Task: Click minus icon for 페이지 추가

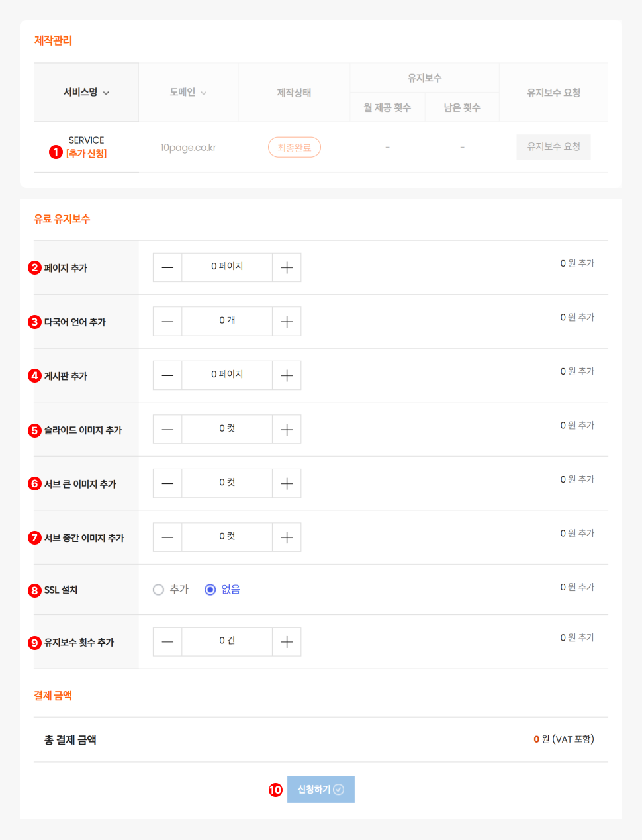Action: 167,267
